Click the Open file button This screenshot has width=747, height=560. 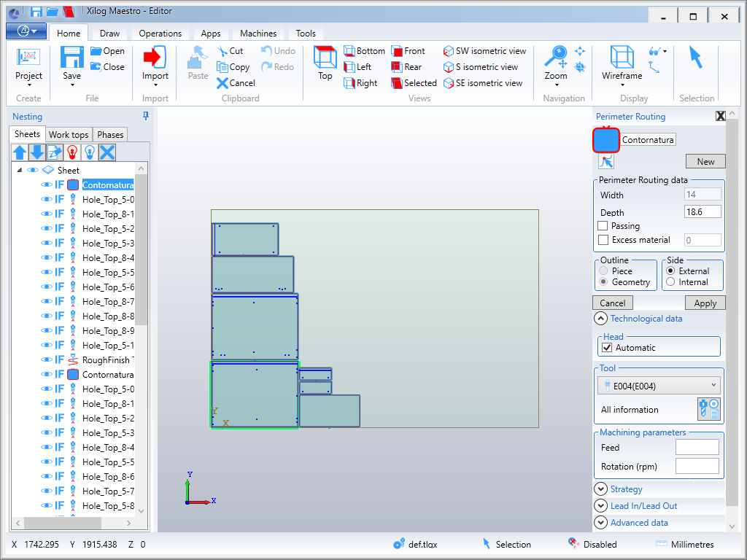(x=108, y=51)
